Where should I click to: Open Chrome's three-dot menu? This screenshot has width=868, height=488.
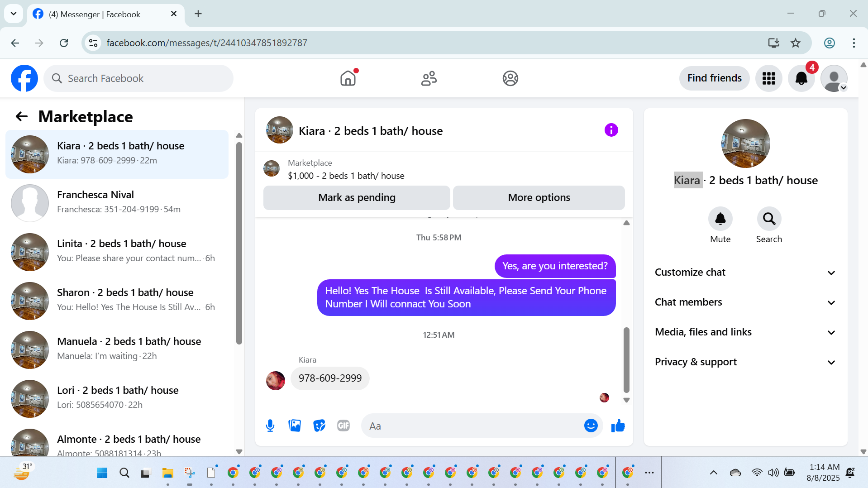(854, 43)
